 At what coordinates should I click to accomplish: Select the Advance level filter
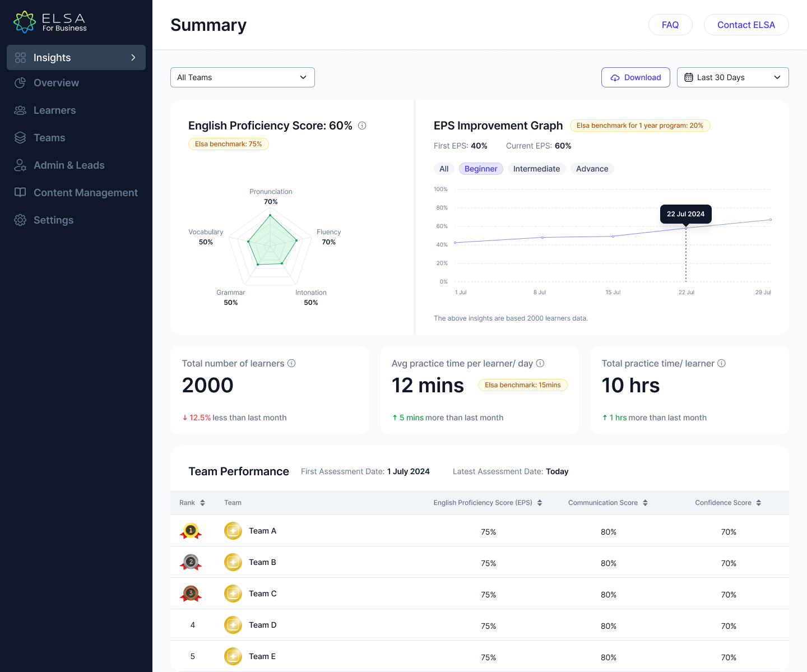[x=592, y=169]
